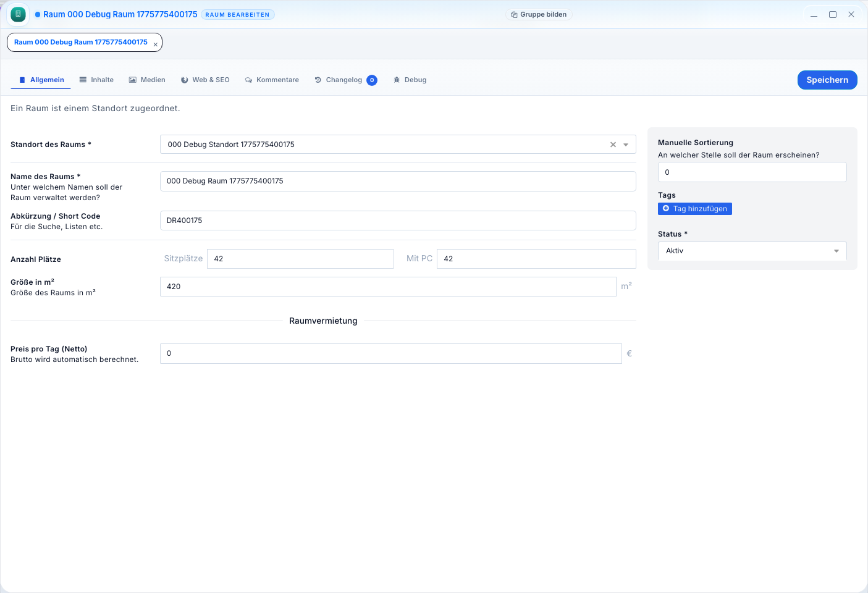The image size is (868, 593).
Task: Click the Debug bug icon
Action: click(397, 80)
